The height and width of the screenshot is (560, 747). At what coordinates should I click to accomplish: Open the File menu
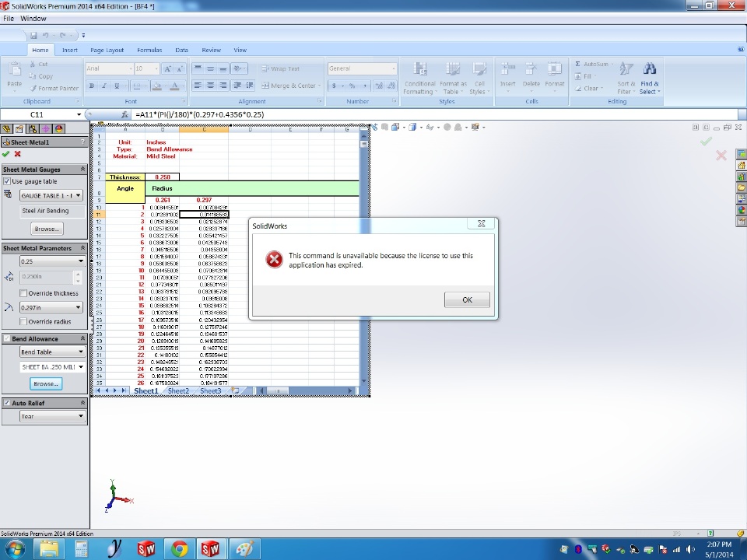pos(9,19)
